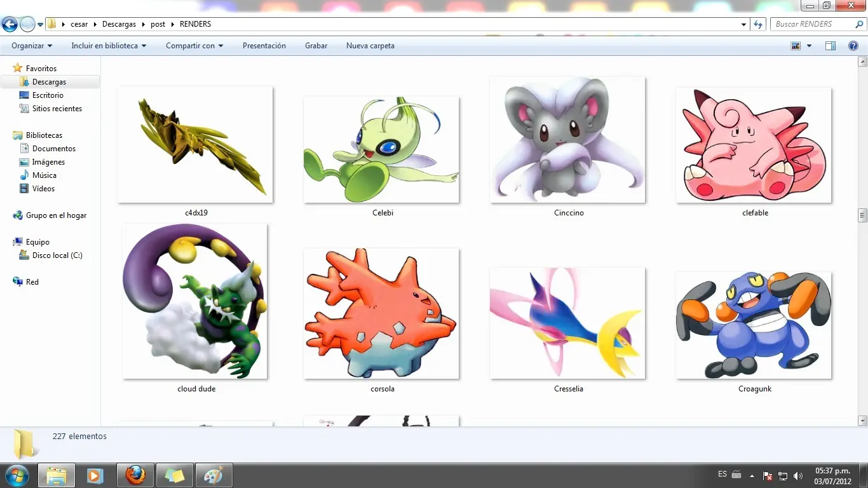Expand the address bar history dropdown
Image resolution: width=868 pixels, height=488 pixels.
pyautogui.click(x=744, y=24)
